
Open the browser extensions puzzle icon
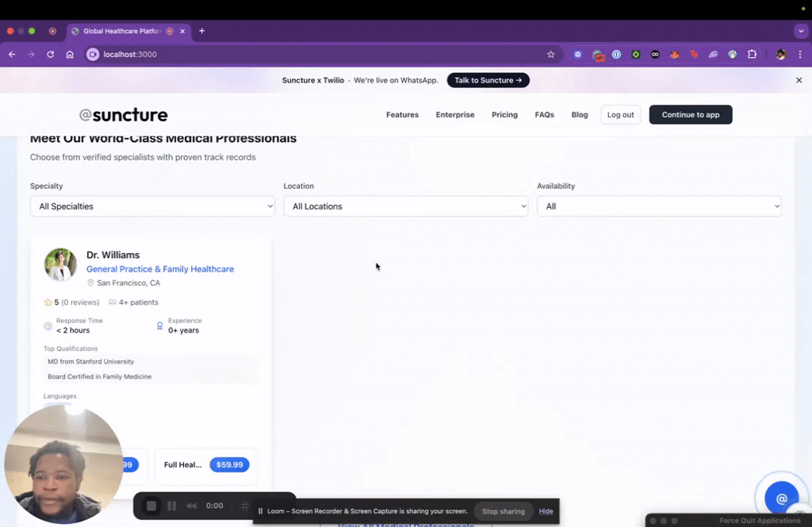(752, 55)
